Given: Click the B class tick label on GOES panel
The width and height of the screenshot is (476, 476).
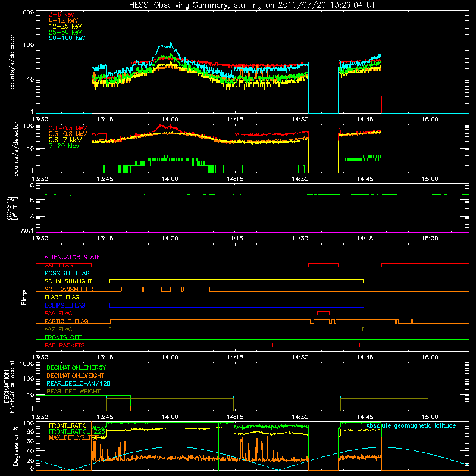Looking at the screenshot, I should (32, 200).
